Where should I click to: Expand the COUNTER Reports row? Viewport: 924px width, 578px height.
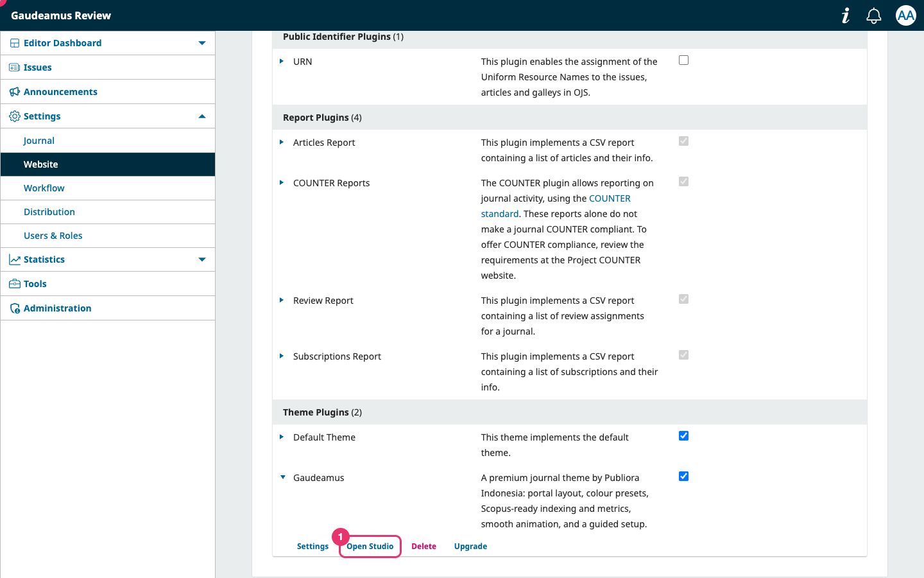(282, 182)
